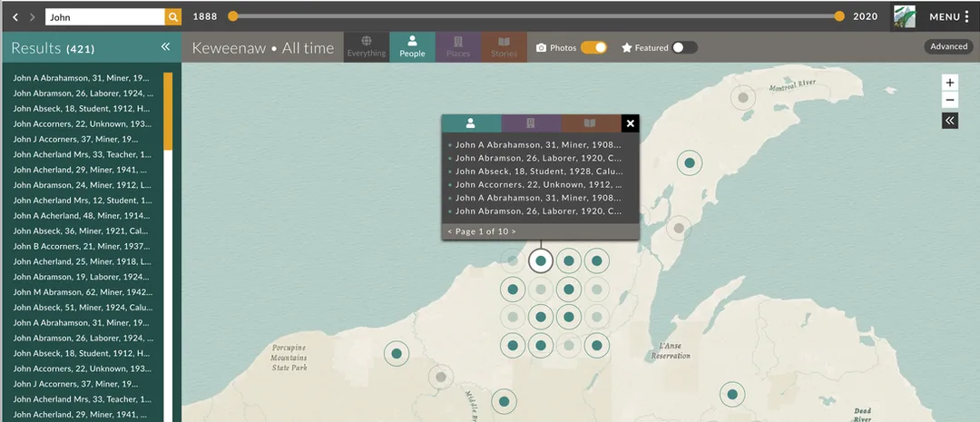Close the map popup with X

point(630,123)
